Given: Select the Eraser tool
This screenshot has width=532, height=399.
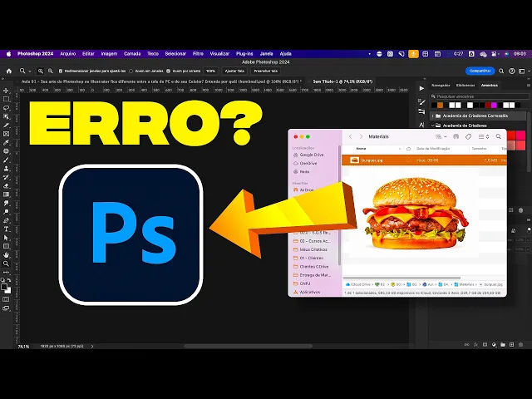Looking at the screenshot, I should (x=6, y=185).
